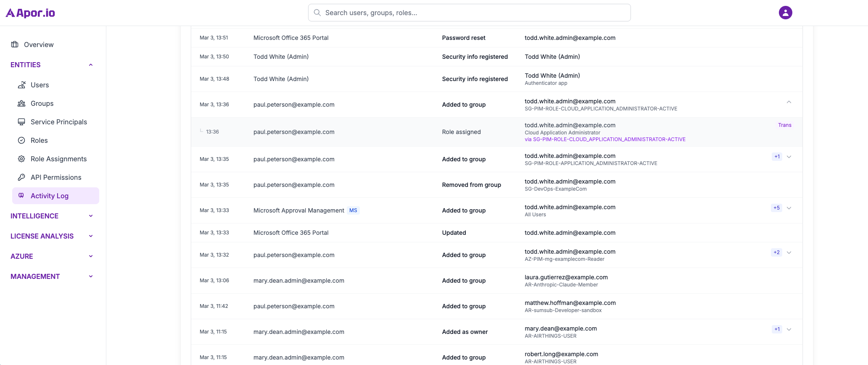Screen dimensions: 868x365
Task: Click the Apor.io logo
Action: click(31, 13)
